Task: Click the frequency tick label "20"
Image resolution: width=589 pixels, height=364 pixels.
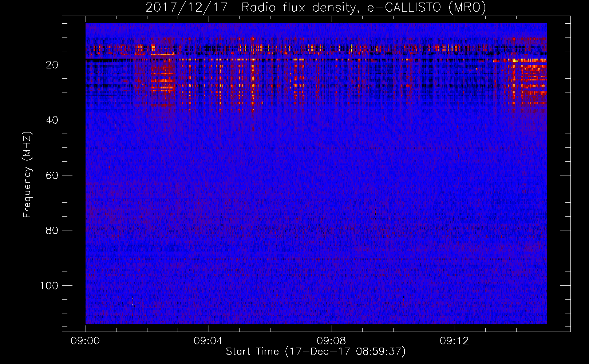Action: click(52, 65)
